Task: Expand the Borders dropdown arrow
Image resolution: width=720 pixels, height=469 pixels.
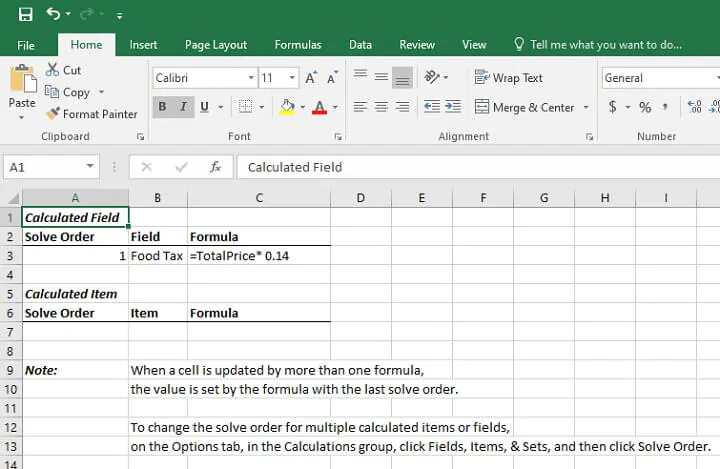Action: 262,107
